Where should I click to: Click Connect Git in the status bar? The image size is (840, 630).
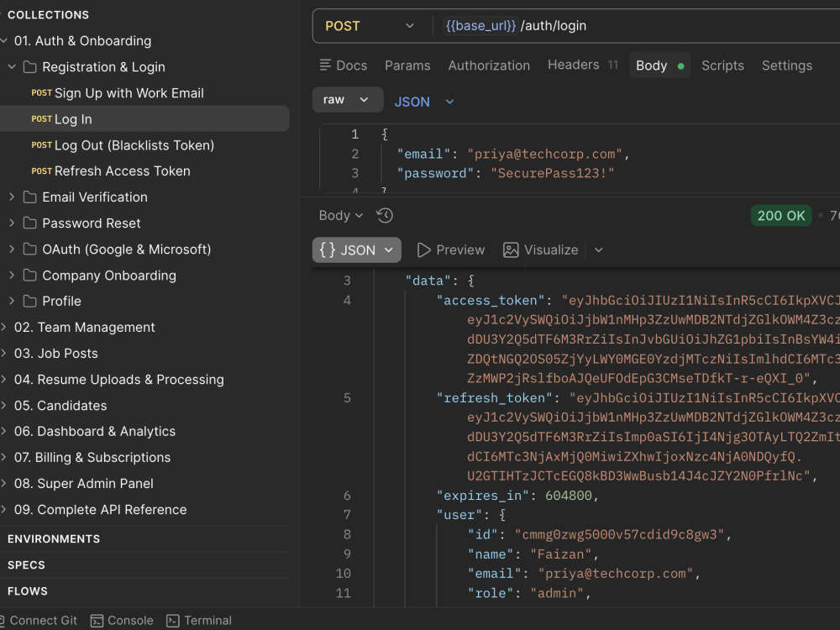click(x=39, y=621)
